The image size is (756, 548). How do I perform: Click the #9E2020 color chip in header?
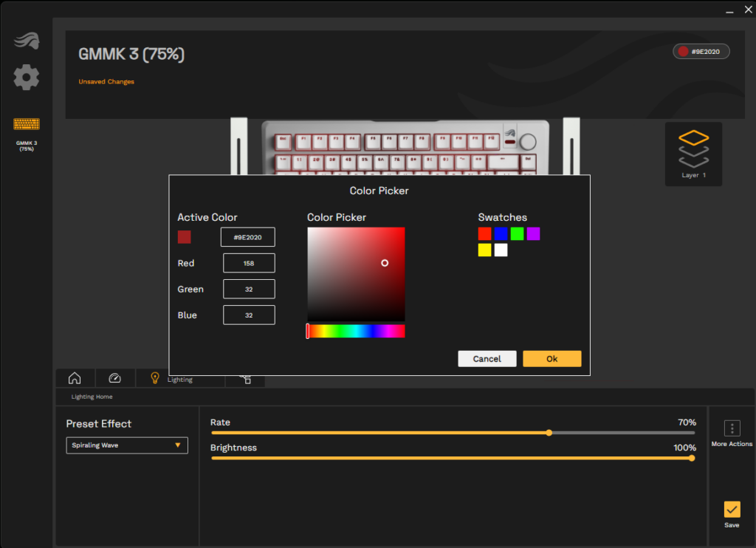click(701, 52)
